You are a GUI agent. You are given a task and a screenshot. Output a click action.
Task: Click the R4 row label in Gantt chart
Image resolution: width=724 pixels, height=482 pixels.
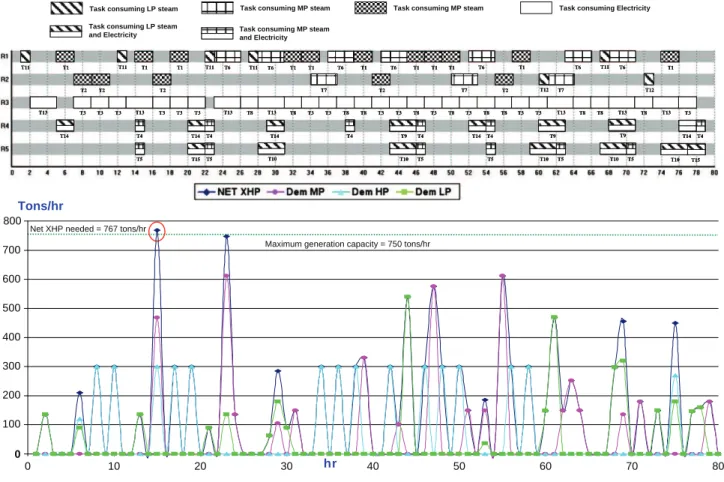click(x=5, y=126)
